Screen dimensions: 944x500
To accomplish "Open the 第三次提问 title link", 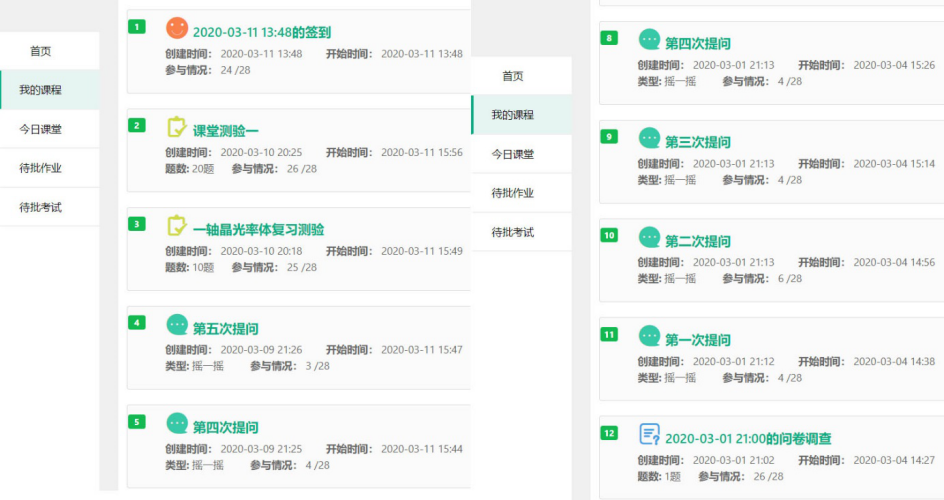I will [x=698, y=142].
